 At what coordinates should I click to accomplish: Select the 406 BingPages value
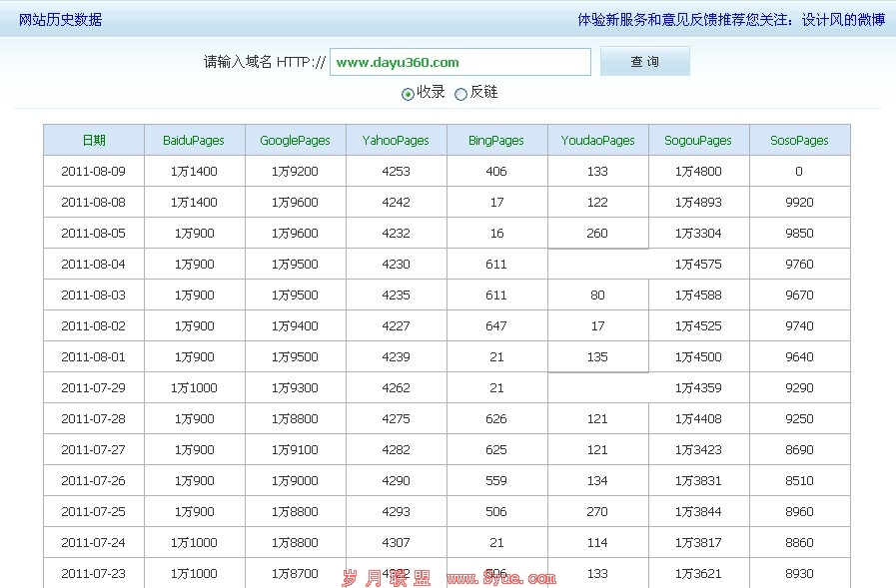[x=496, y=172]
